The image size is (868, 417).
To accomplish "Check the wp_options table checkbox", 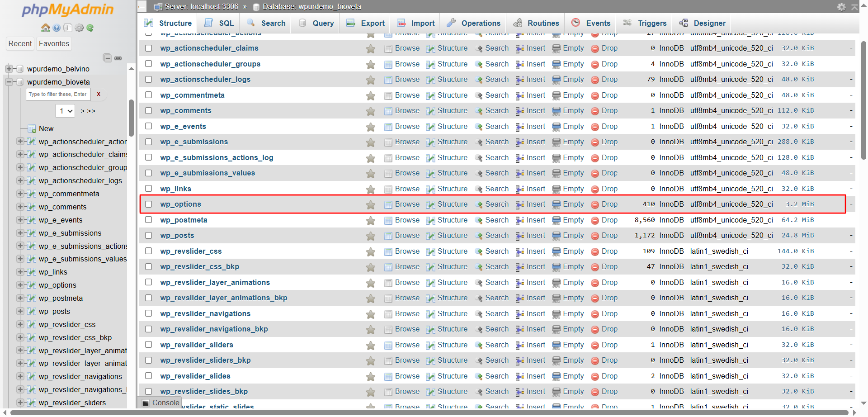I will 148,204.
